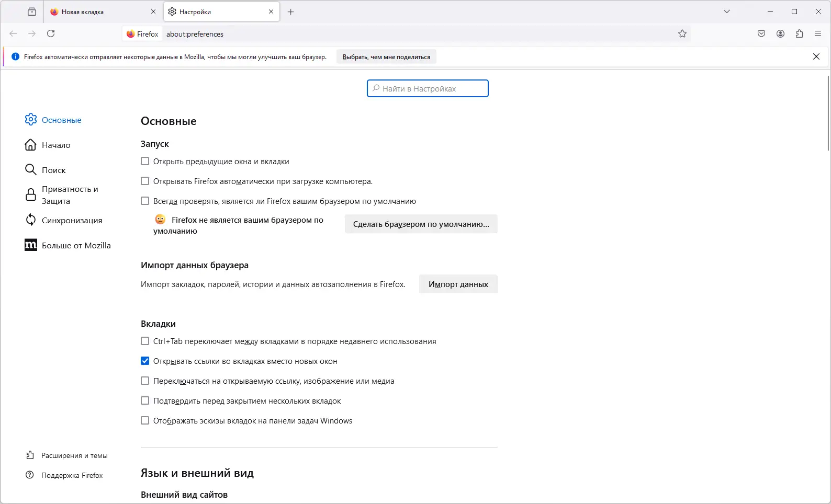Open the hamburger application menu
Image resolution: width=831 pixels, height=504 pixels.
(x=818, y=34)
